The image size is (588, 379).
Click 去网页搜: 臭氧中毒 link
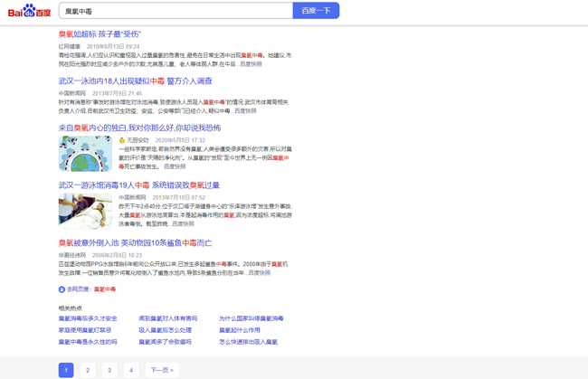click(x=91, y=289)
